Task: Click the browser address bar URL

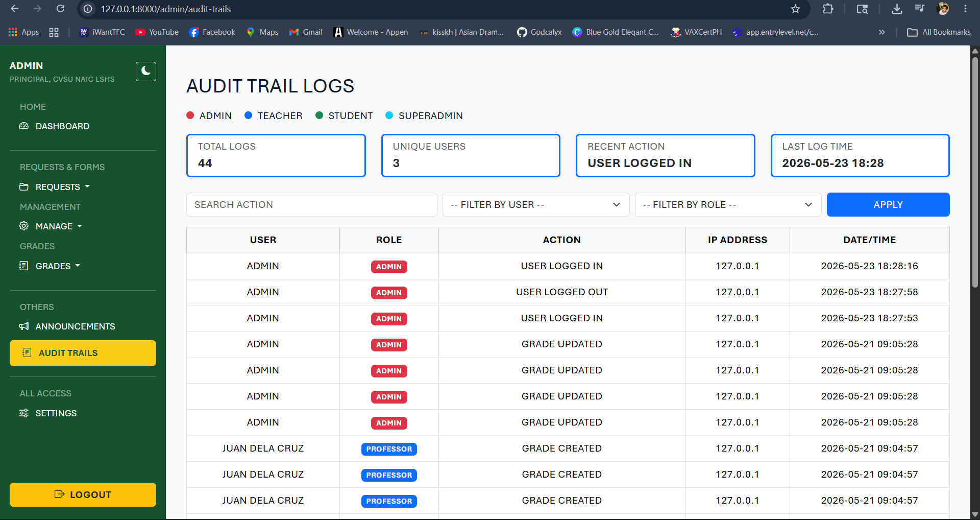Action: [x=166, y=9]
